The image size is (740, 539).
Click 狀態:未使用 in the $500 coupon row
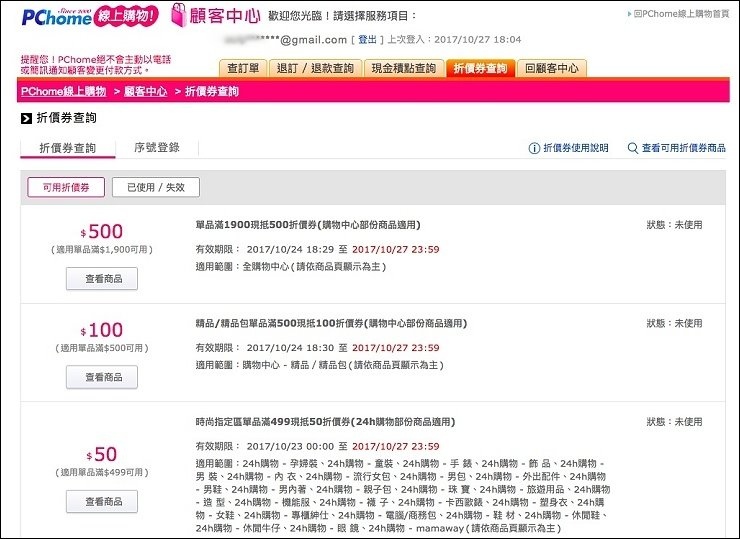click(674, 225)
